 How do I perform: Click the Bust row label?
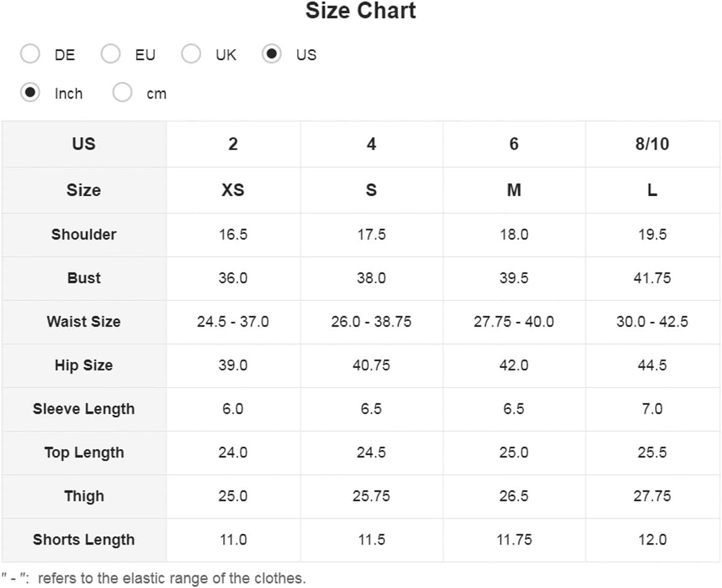(84, 278)
